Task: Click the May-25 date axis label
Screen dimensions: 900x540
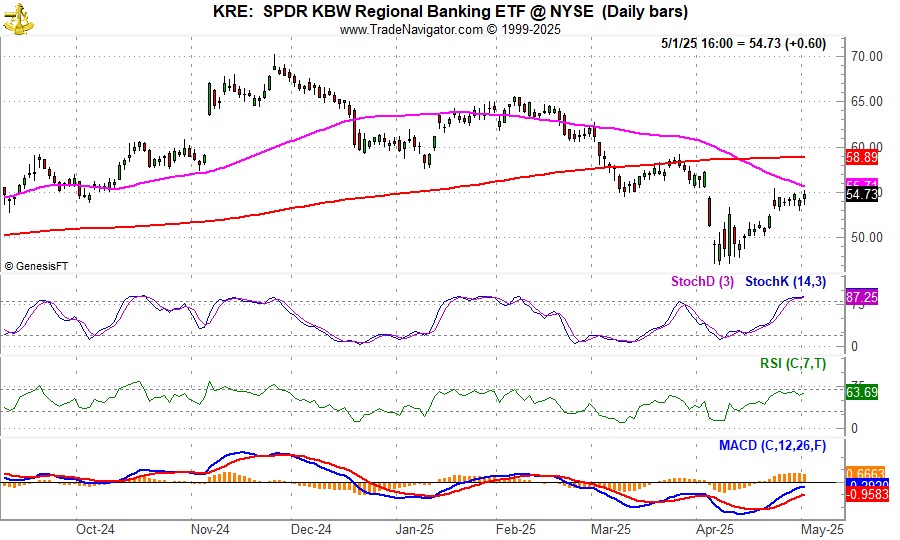Action: pyautogui.click(x=824, y=529)
